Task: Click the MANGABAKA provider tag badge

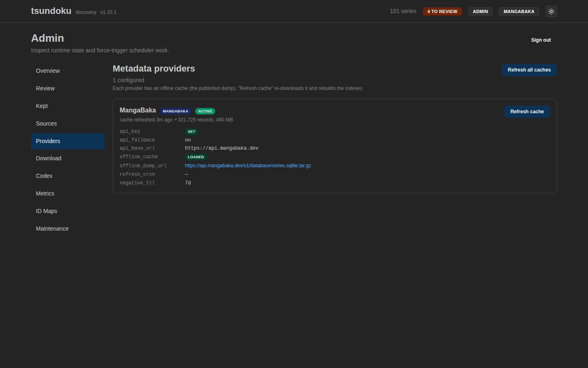Action: click(x=176, y=111)
